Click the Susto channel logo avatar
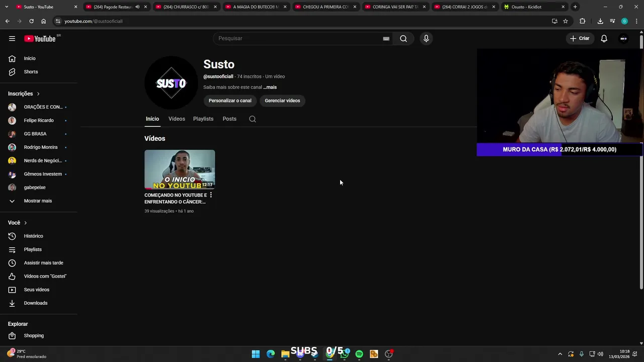 [171, 83]
